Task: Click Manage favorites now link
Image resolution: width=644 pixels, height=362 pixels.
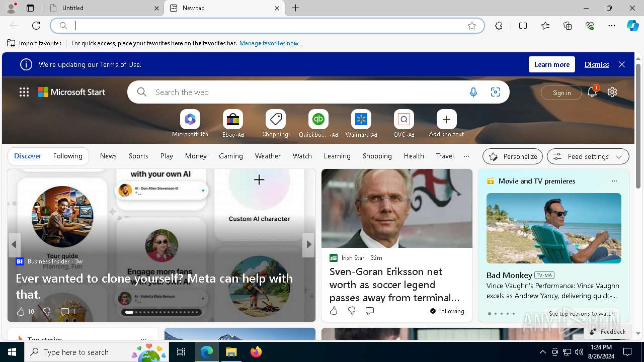Action: [x=269, y=43]
